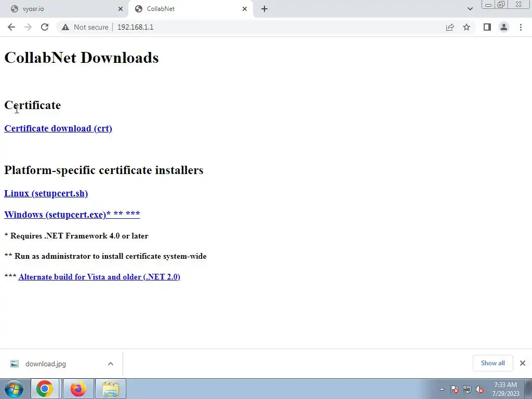Viewport: 532px width, 399px height.
Task: Open Windows Explorer from the taskbar
Action: (111, 389)
